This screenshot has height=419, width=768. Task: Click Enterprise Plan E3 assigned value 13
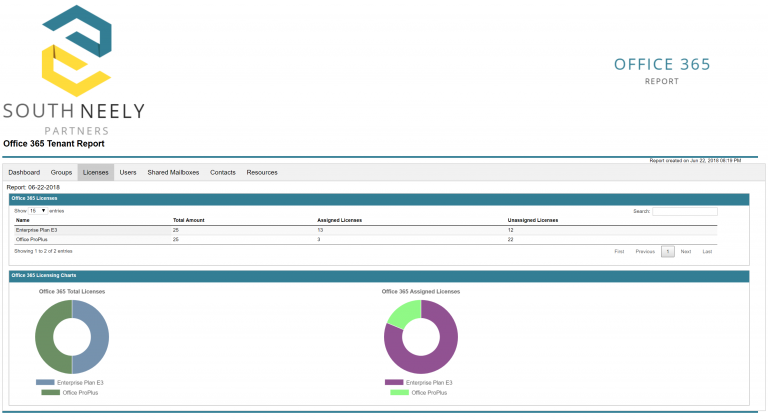pyautogui.click(x=320, y=230)
